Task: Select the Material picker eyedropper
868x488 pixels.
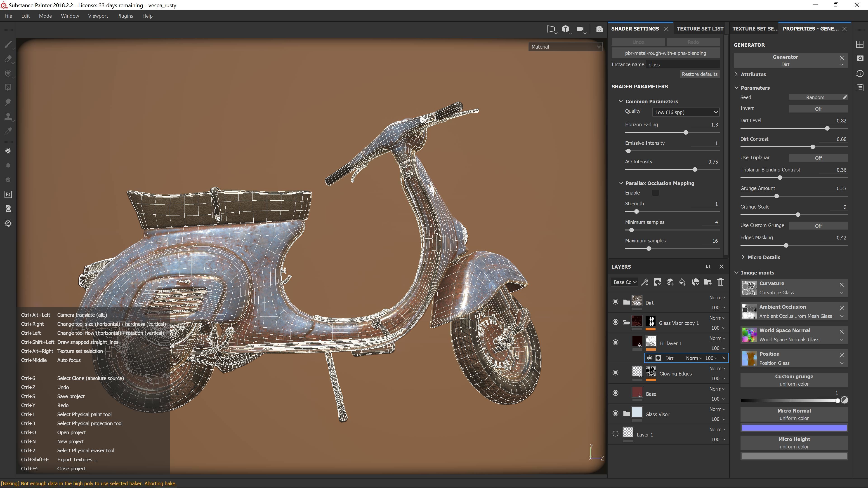Action: (8, 131)
